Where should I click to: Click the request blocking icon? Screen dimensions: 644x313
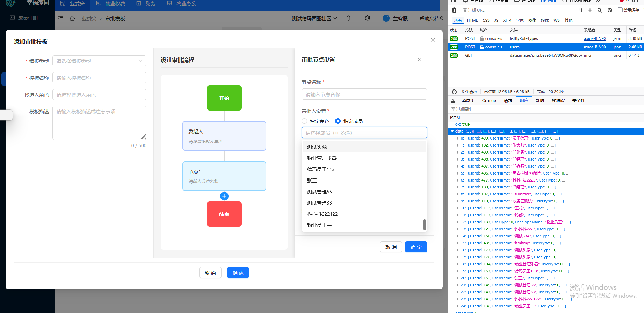(610, 10)
